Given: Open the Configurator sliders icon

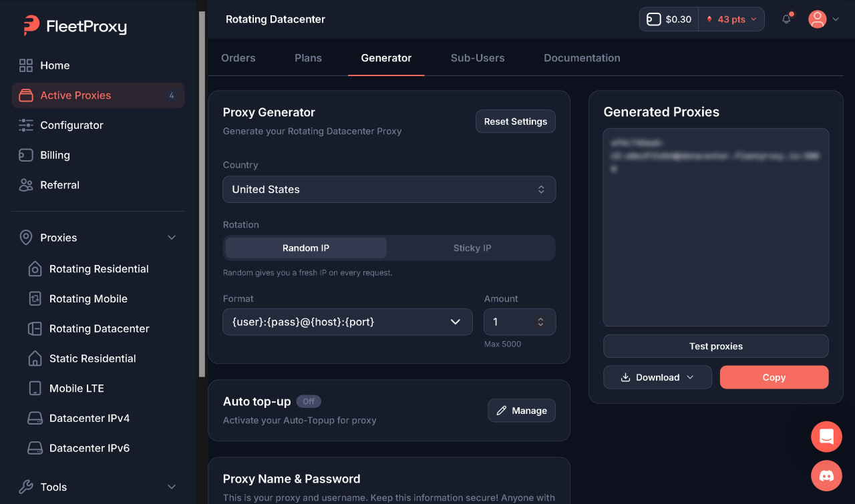Looking at the screenshot, I should [26, 125].
